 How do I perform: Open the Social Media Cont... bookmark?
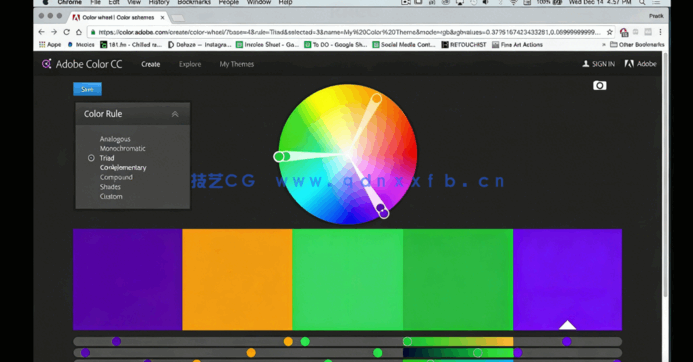(404, 45)
